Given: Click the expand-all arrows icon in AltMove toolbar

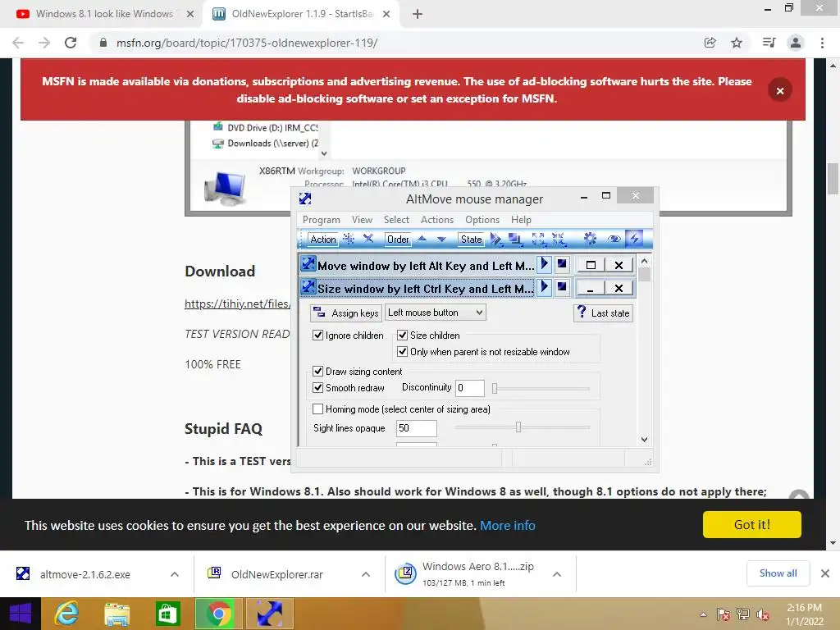Looking at the screenshot, I should (x=538, y=239).
